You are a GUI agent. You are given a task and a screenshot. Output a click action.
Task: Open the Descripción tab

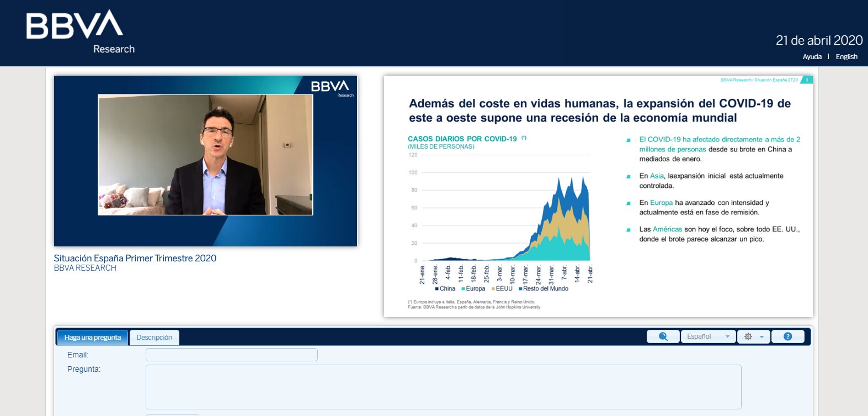point(155,338)
